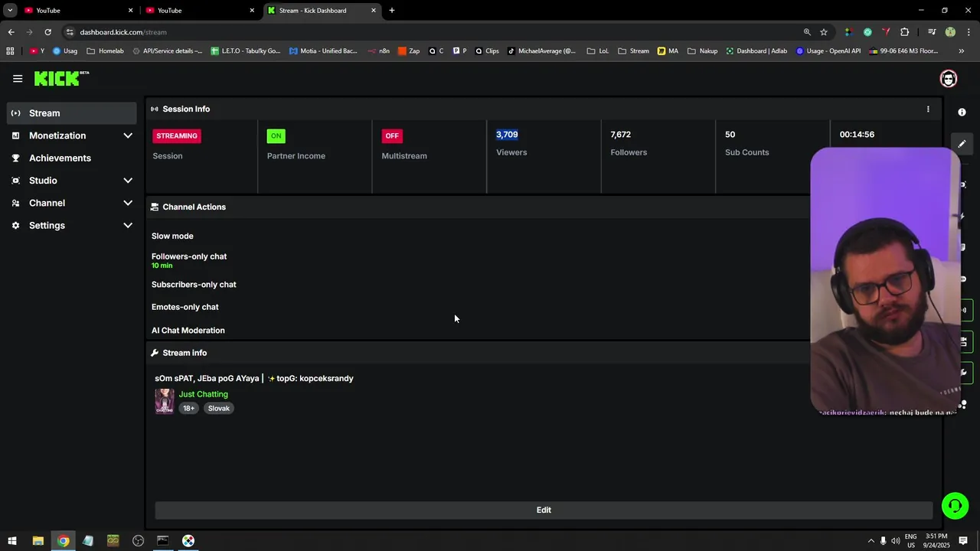The width and height of the screenshot is (980, 551).
Task: Close the first YouTube tab
Action: [x=130, y=10]
